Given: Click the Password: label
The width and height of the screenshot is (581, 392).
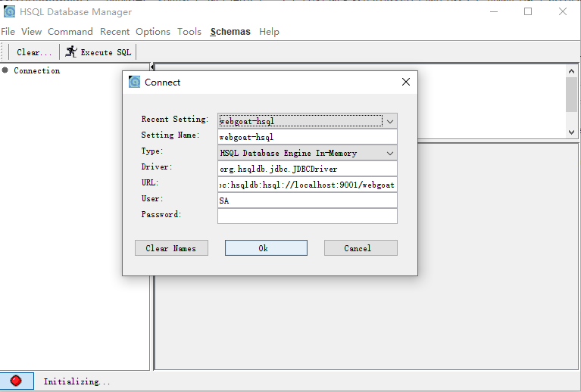Looking at the screenshot, I should 161,214.
